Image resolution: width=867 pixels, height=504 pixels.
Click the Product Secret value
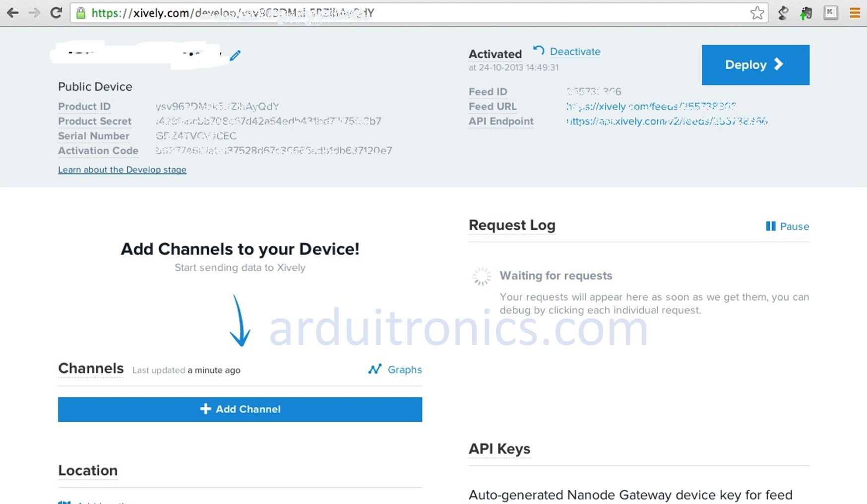point(268,121)
